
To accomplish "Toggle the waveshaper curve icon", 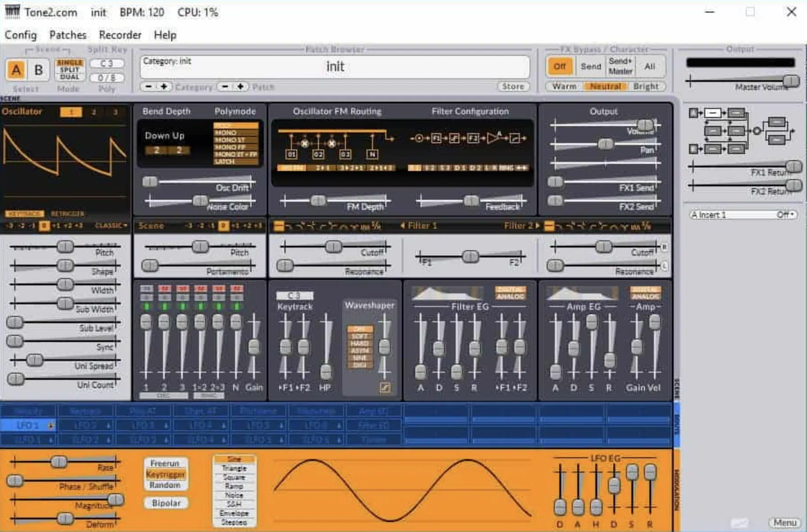I will pos(385,388).
